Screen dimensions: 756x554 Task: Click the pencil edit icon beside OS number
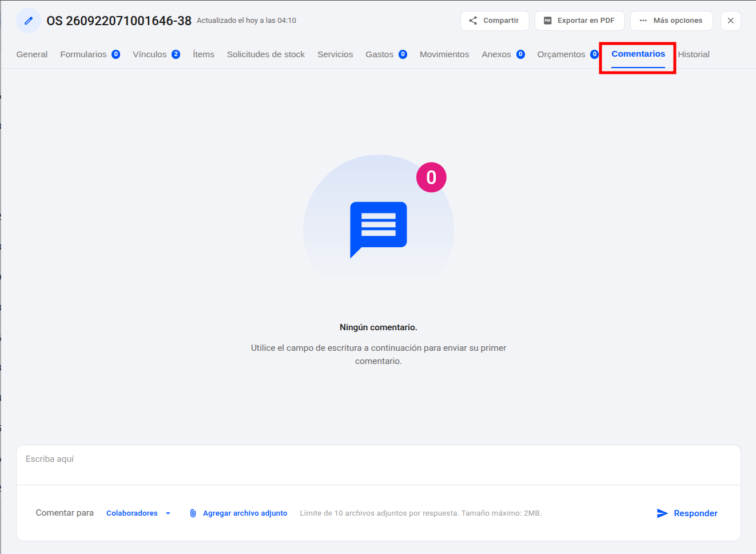pyautogui.click(x=29, y=21)
